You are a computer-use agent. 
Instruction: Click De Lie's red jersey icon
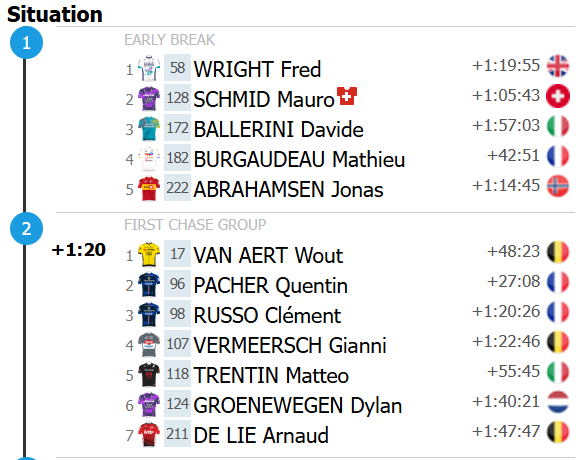pos(149,434)
